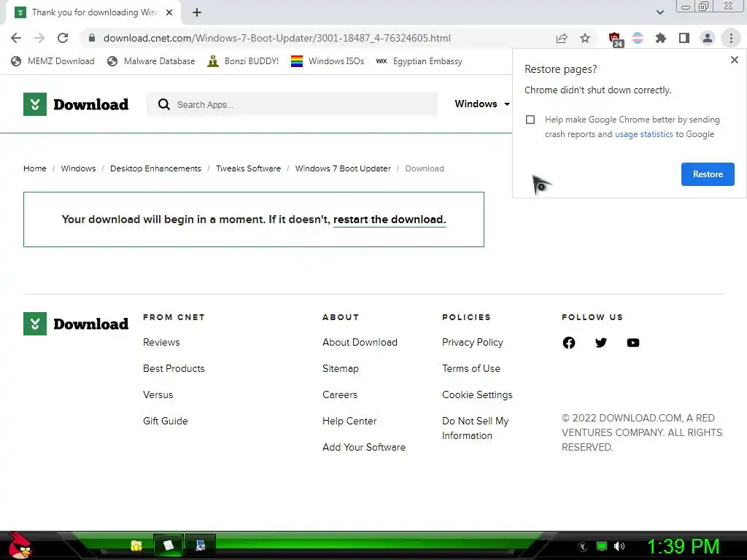Close the Restore pages popup
This screenshot has height=560, width=747.
pos(735,60)
